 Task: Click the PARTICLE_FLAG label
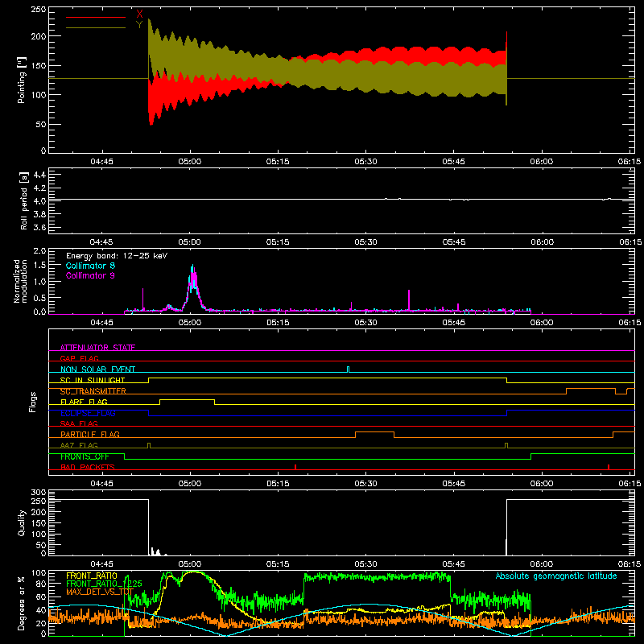[x=90, y=434]
